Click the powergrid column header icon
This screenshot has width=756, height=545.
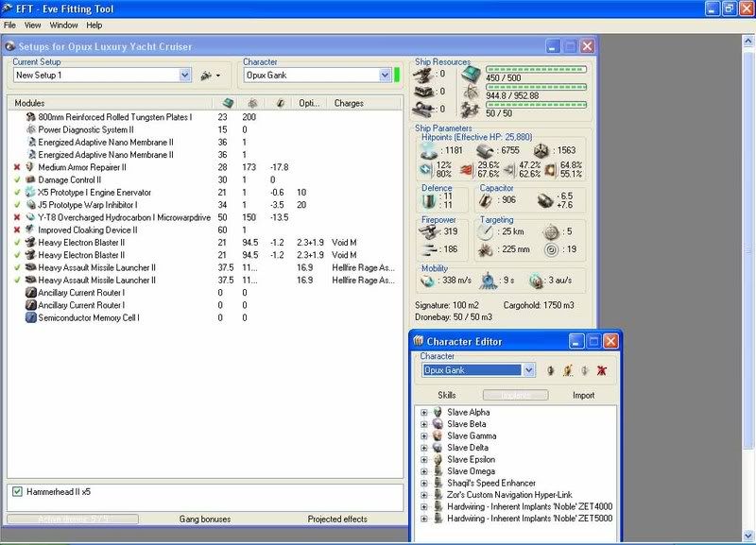252,103
